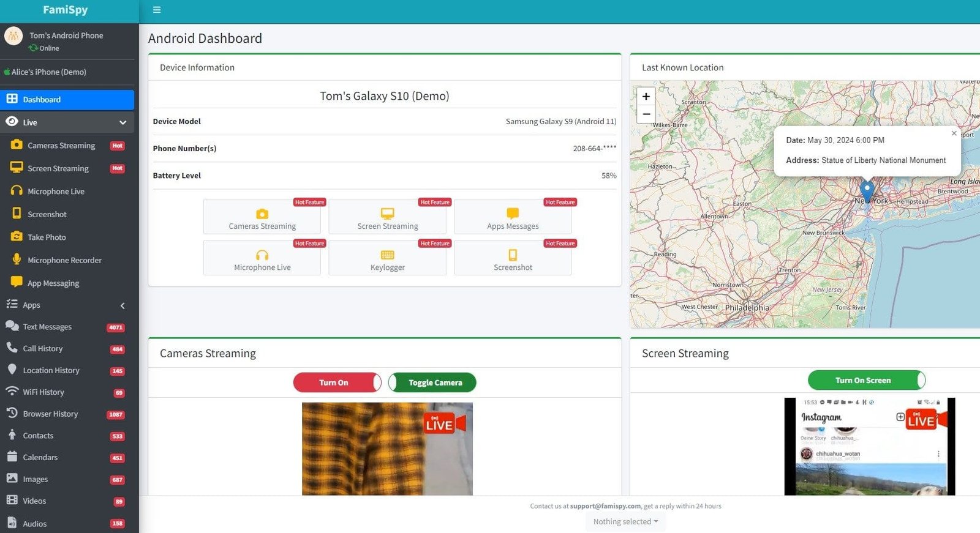Zoom in on the map

pos(646,97)
